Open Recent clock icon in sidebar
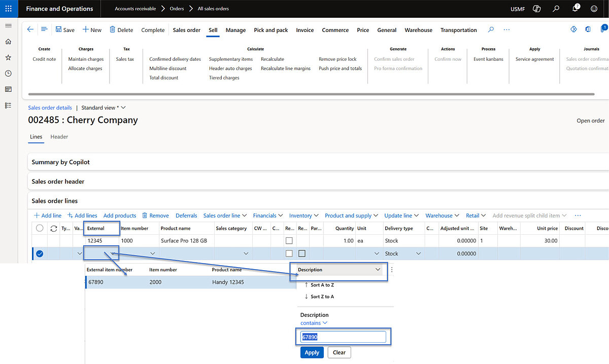The height and width of the screenshot is (364, 609). [x=8, y=74]
